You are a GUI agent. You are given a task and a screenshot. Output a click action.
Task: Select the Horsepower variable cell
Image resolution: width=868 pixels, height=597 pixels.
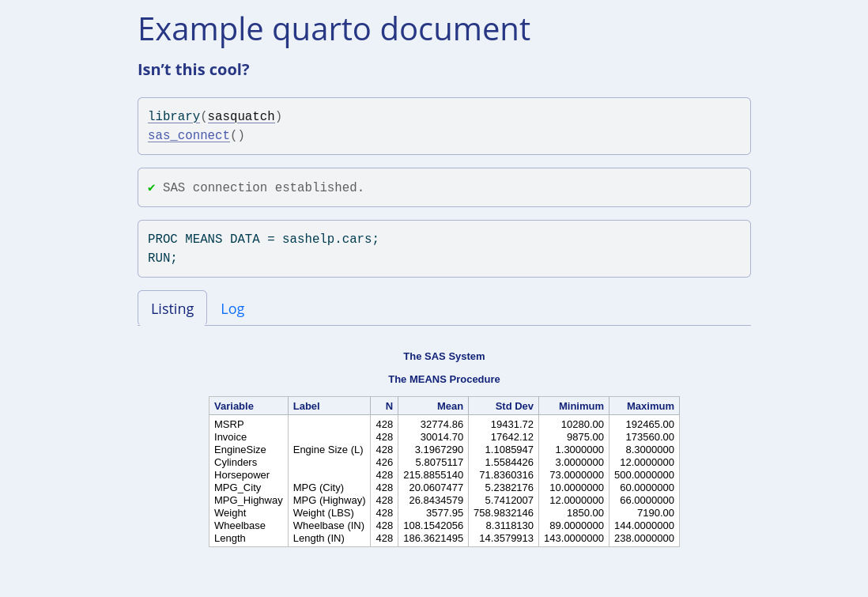tap(242, 475)
